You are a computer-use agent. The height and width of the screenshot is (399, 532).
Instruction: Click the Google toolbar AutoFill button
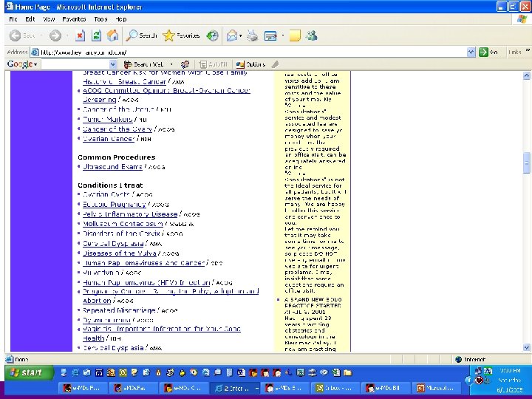click(214, 64)
